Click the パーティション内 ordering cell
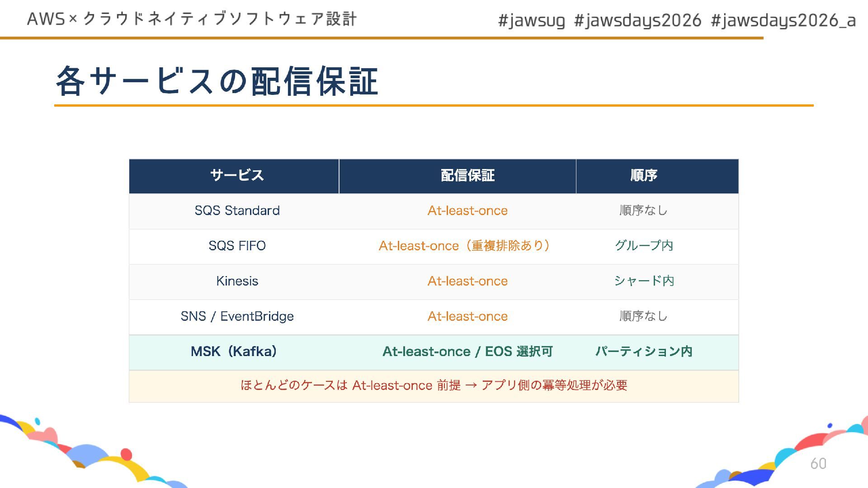The image size is (868, 488). (644, 352)
